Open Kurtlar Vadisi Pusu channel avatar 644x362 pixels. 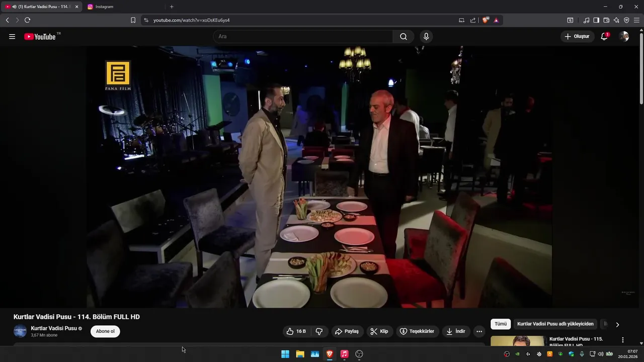(x=20, y=331)
